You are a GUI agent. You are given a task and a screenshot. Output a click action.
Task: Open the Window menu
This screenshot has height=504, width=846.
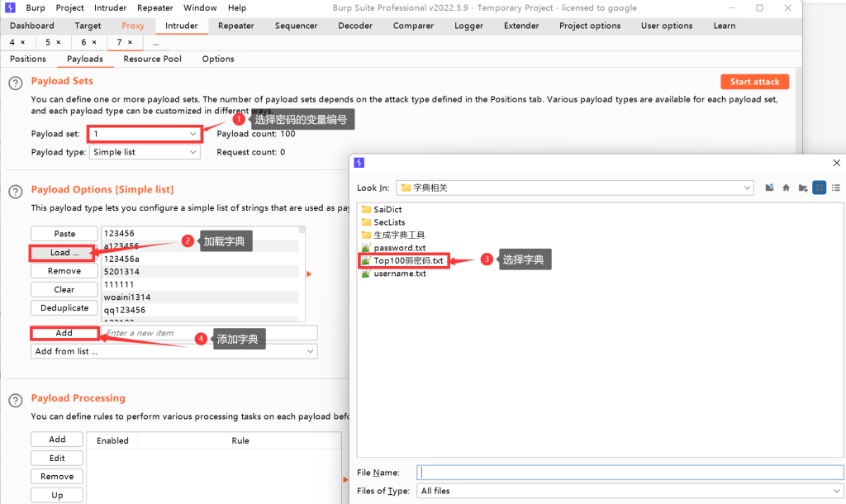[x=200, y=7]
